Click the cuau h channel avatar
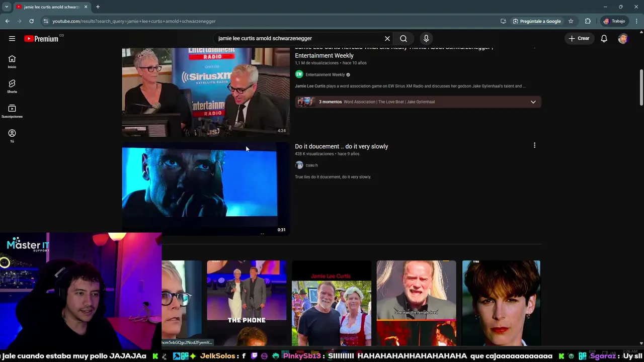The width and height of the screenshot is (644, 362). pos(299,165)
